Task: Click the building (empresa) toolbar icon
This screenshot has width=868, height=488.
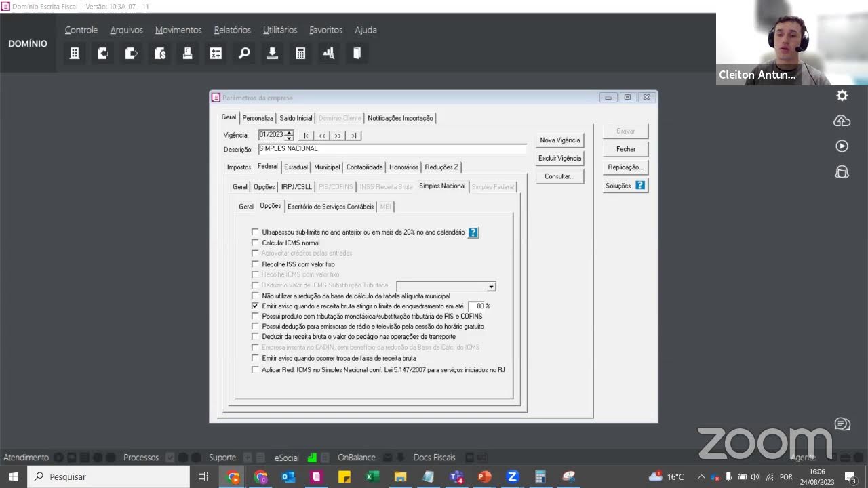Action: [75, 54]
